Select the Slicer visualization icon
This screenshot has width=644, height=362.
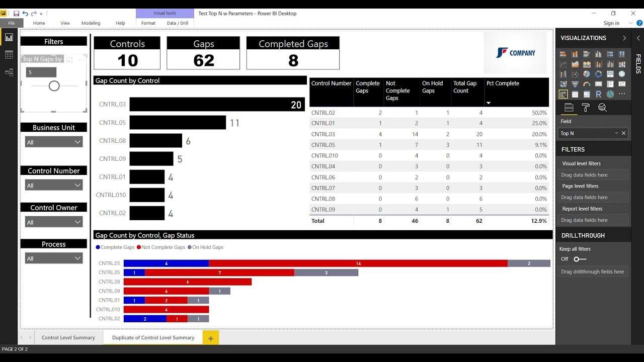[563, 94]
